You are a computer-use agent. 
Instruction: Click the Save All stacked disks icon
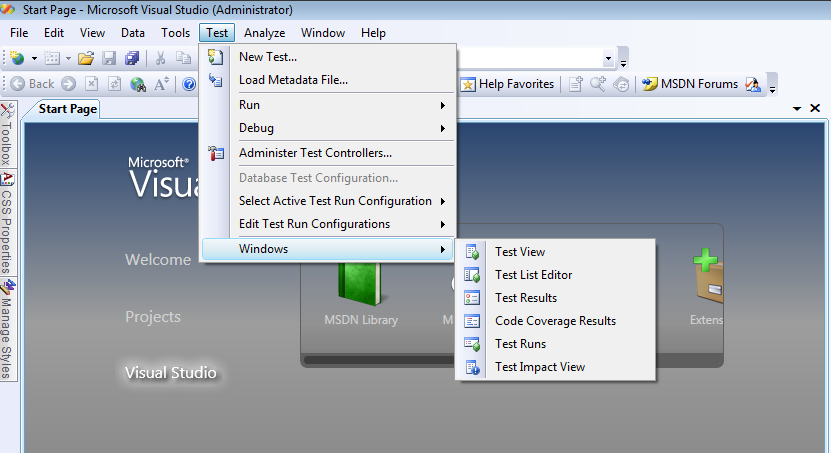(x=132, y=58)
